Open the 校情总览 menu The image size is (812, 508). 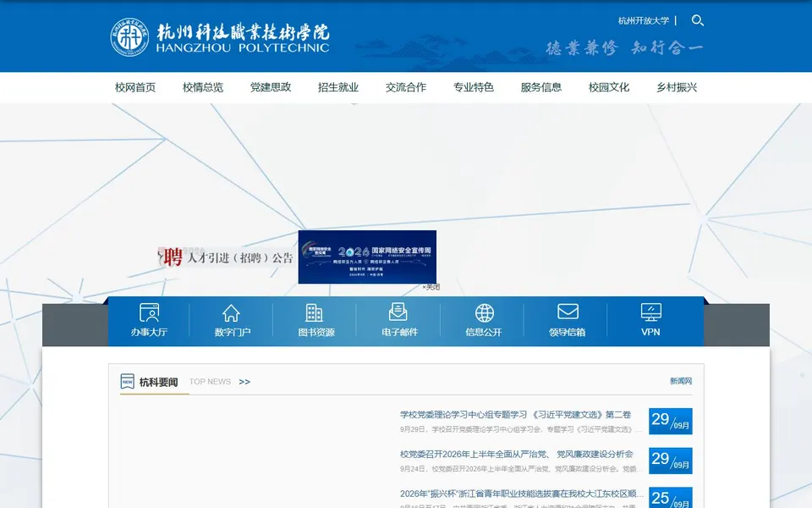pos(203,87)
